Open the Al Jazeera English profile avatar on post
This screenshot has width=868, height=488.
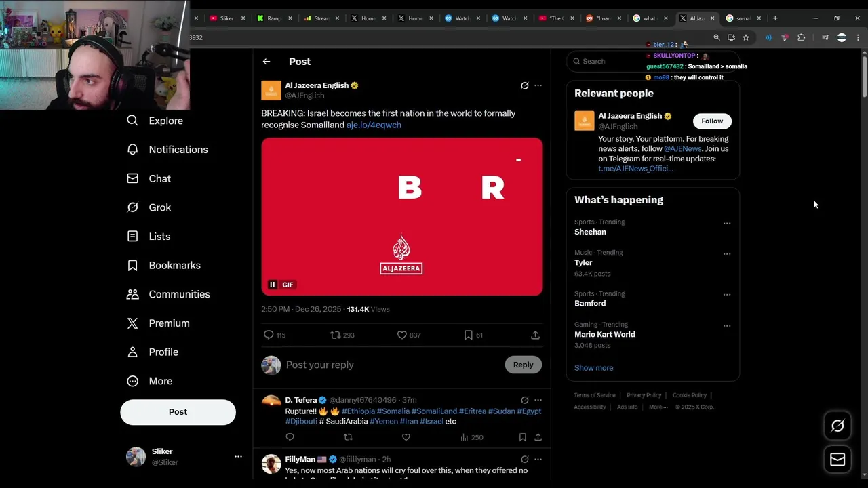point(271,90)
